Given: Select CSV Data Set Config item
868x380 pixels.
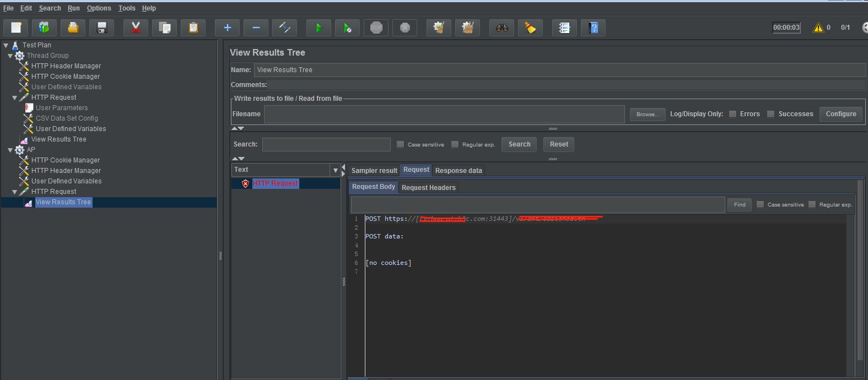Looking at the screenshot, I should (x=67, y=118).
